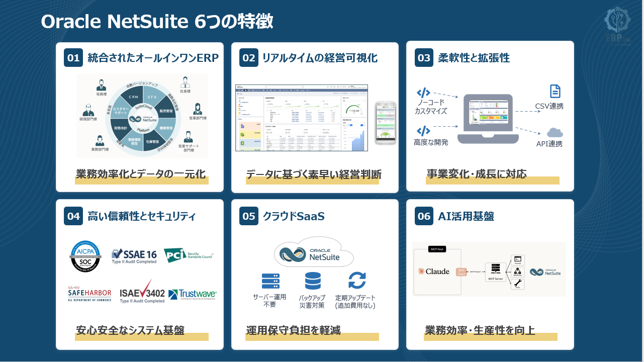Click the heading AI活用基盤
The image size is (644, 362).
pos(466,216)
